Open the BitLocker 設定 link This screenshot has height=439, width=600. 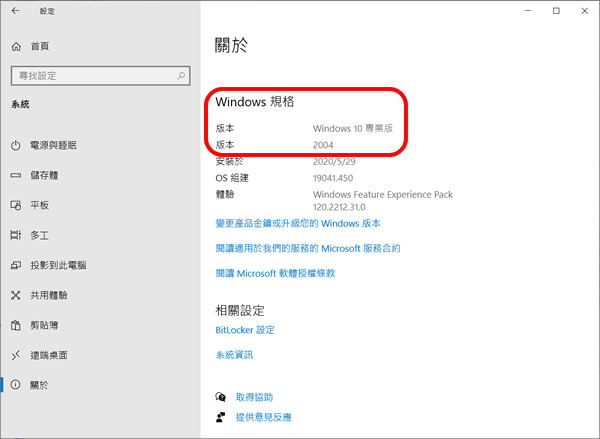pos(245,330)
